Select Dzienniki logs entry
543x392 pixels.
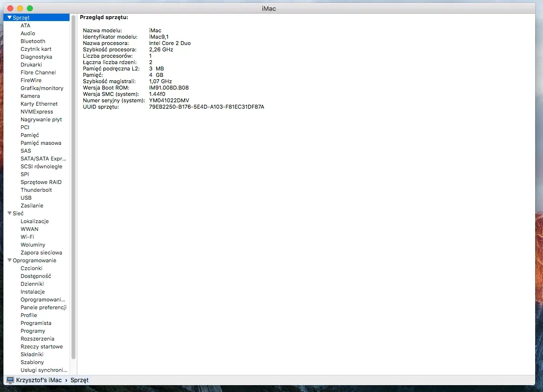coord(32,284)
